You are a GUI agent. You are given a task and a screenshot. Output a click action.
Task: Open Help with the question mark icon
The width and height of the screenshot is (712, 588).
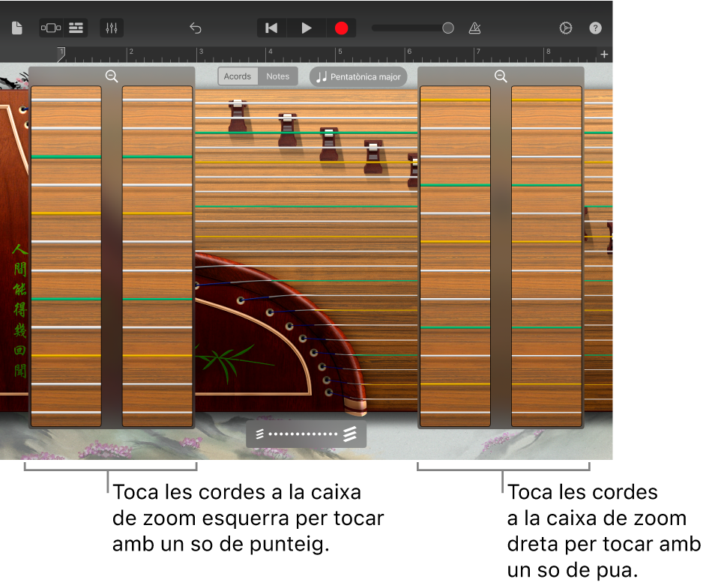pos(595,28)
